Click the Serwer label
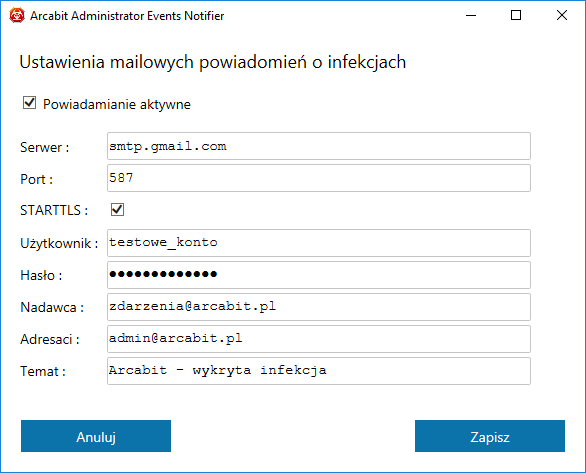The height and width of the screenshot is (473, 586). (44, 147)
